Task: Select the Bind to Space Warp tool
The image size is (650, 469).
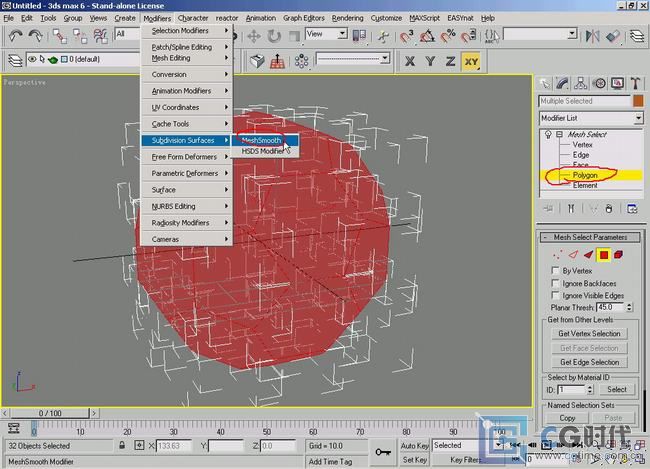Action: 100,36
